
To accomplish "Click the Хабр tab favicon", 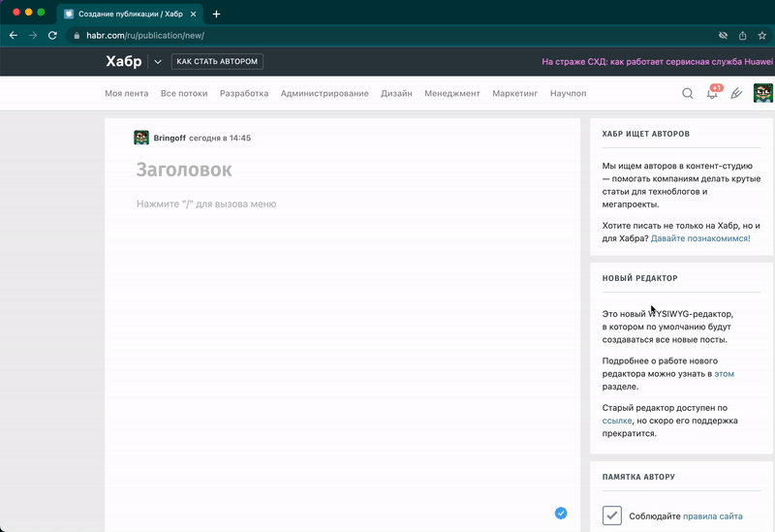I will [69, 14].
